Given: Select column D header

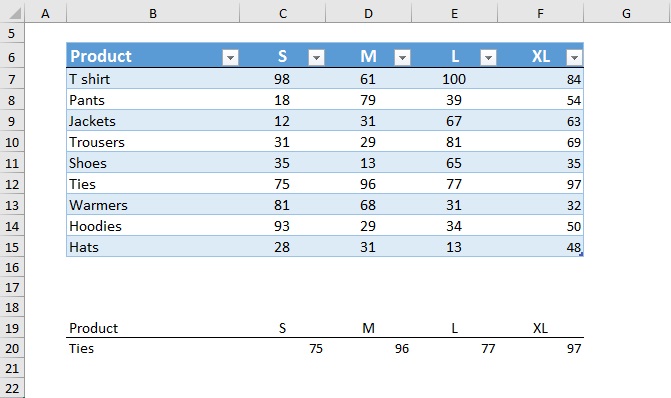Looking at the screenshot, I should [x=368, y=13].
